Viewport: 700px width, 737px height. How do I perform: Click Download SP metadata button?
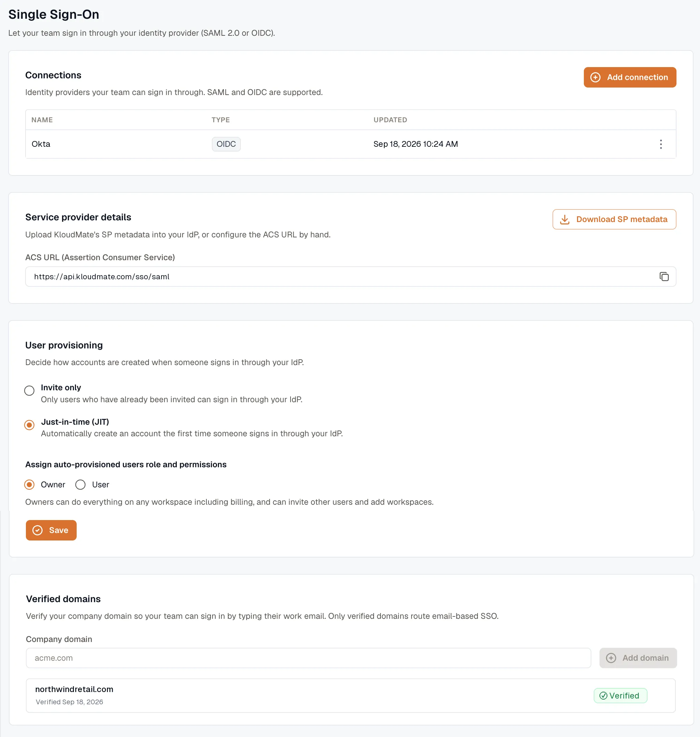pyautogui.click(x=614, y=219)
